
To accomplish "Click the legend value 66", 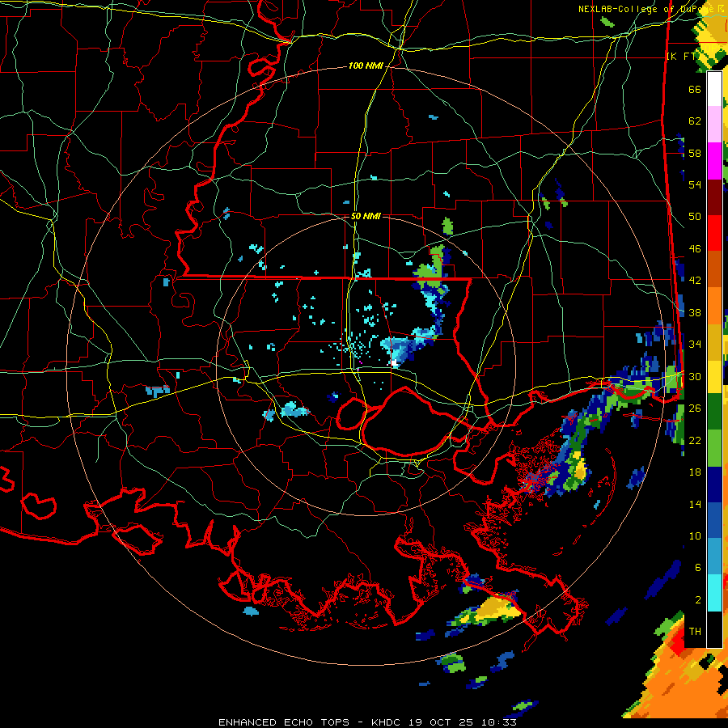I will pyautogui.click(x=695, y=89).
